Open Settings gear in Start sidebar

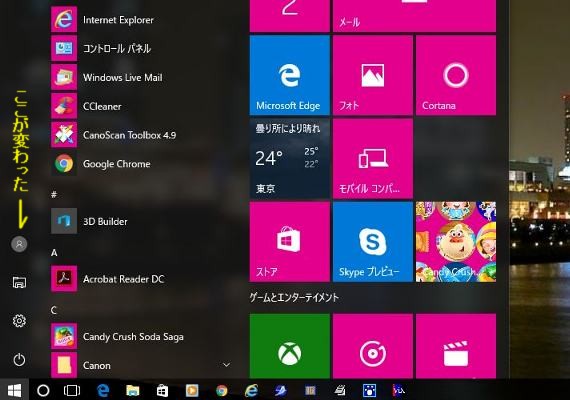coord(19,321)
